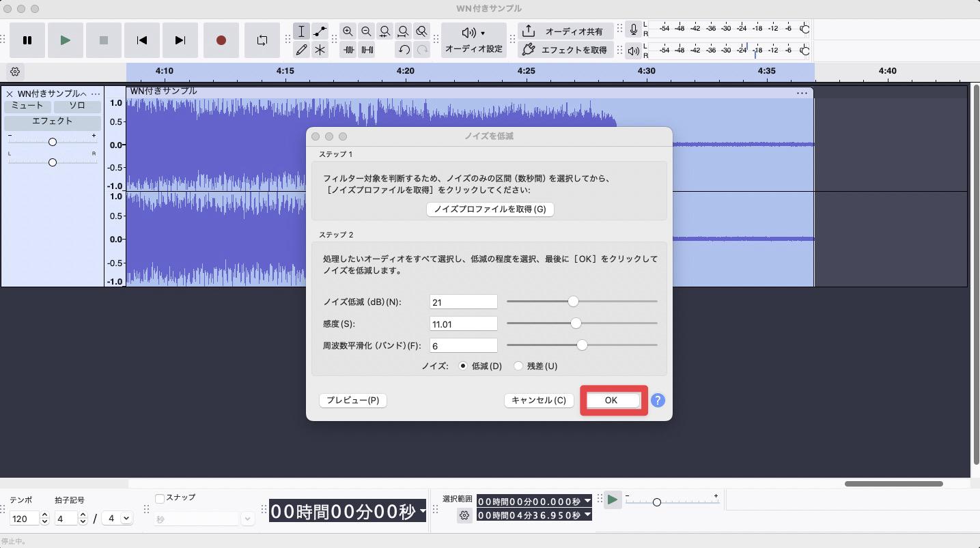980x548 pixels.
Task: Click the ノイズプロファイルを取得 (G) button
Action: [490, 209]
